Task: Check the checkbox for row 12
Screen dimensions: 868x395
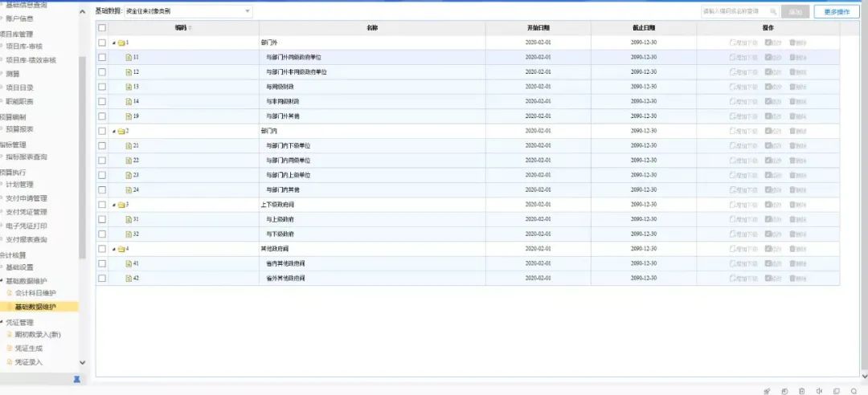Action: click(x=102, y=72)
